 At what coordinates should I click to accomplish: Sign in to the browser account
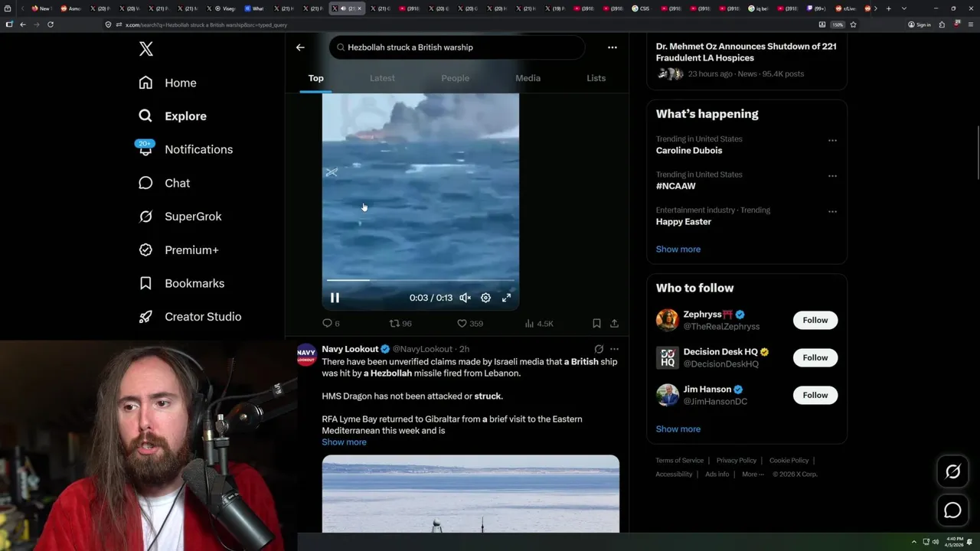919,24
